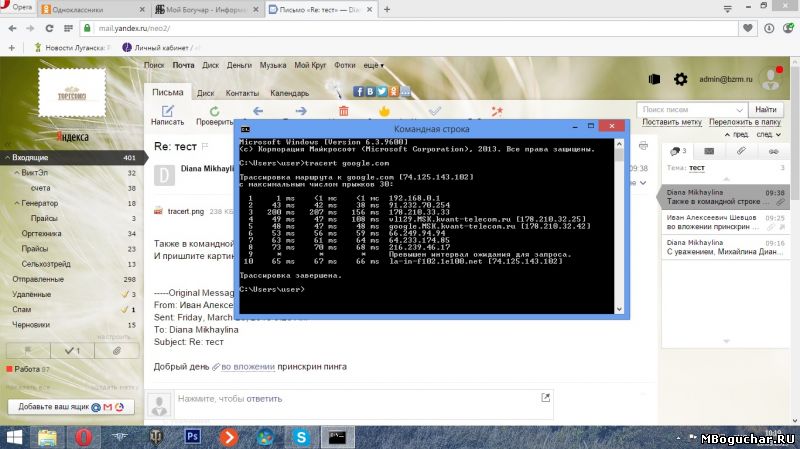
Task: Switch to Мой Богучар browser tab
Action: (x=207, y=9)
